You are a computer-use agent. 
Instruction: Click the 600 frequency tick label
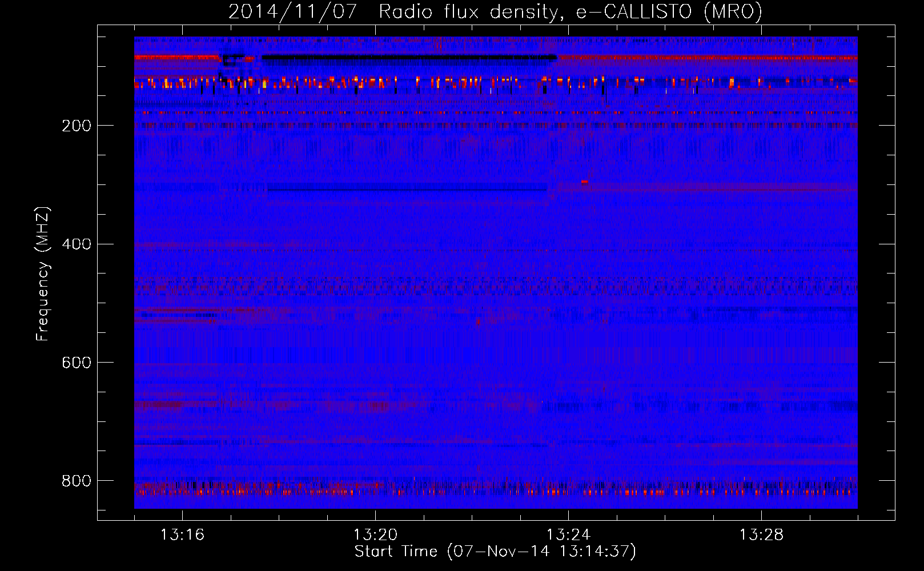coord(77,363)
